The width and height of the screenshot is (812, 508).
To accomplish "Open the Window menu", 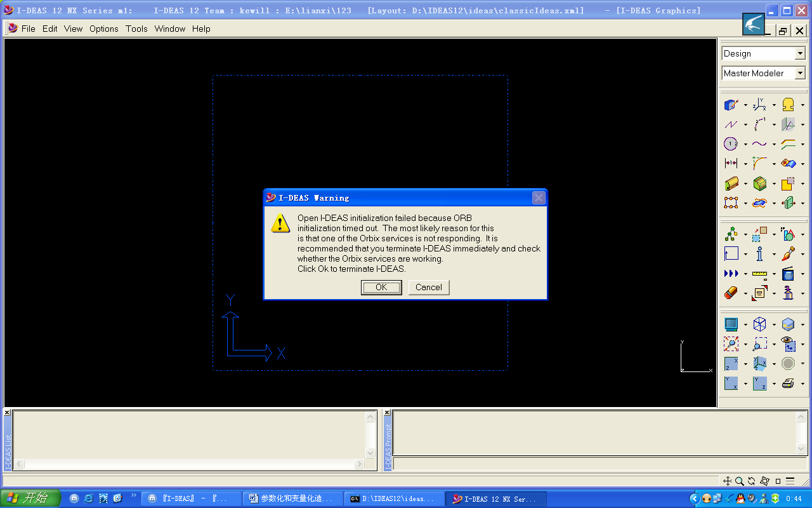I will pos(170,29).
